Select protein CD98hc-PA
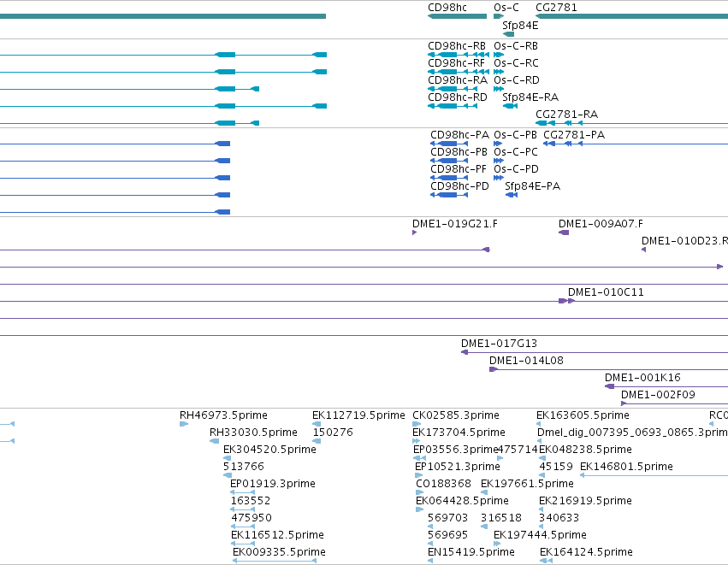The image size is (728, 565). coord(459,135)
